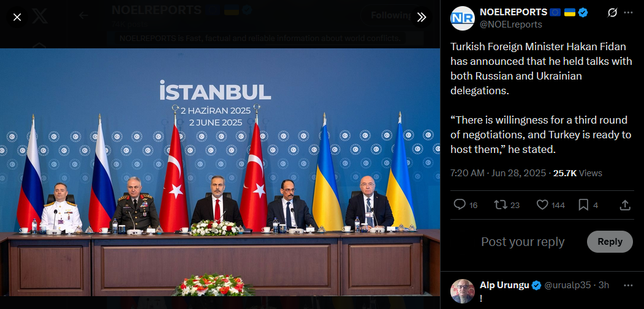Repost the tweet with 23 reposts
644x309 pixels.
click(x=507, y=205)
